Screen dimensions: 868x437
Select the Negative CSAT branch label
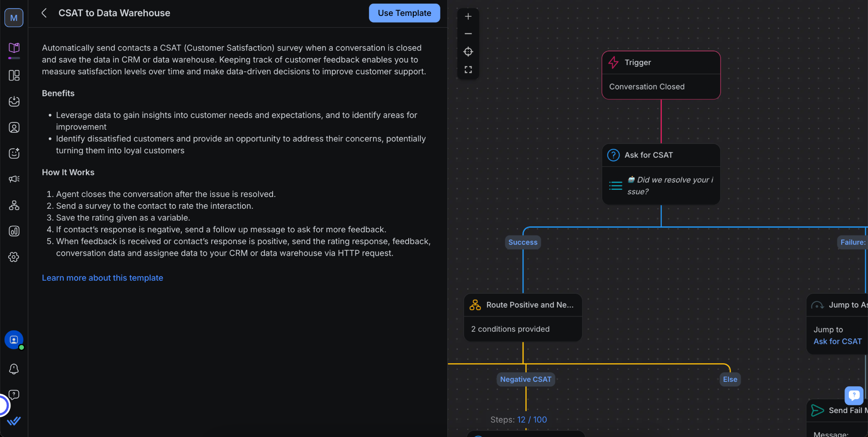[526, 380]
